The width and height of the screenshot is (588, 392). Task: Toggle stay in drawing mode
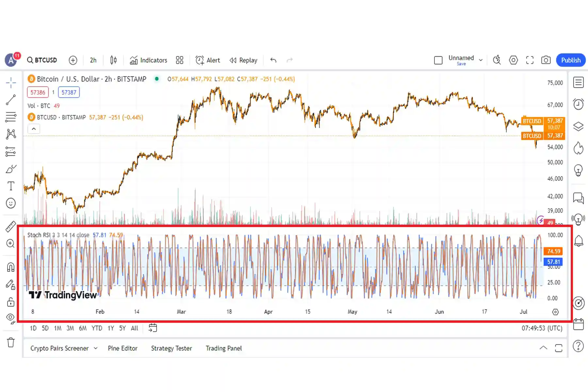point(11,285)
